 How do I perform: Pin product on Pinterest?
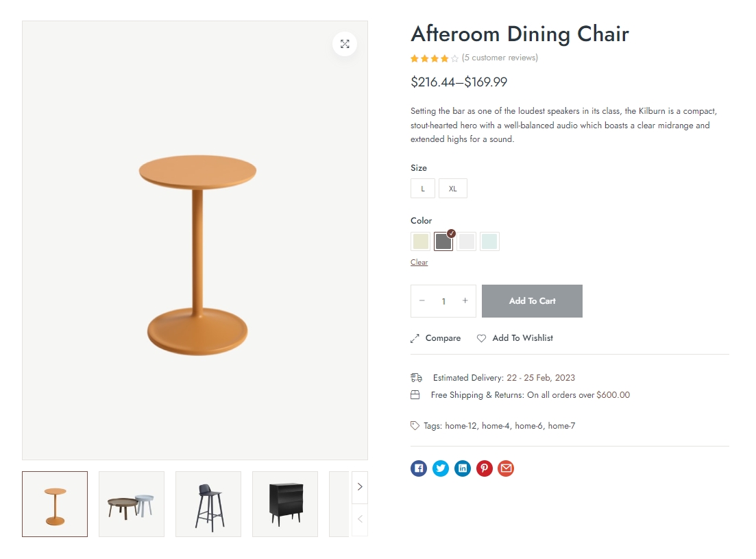tap(485, 468)
